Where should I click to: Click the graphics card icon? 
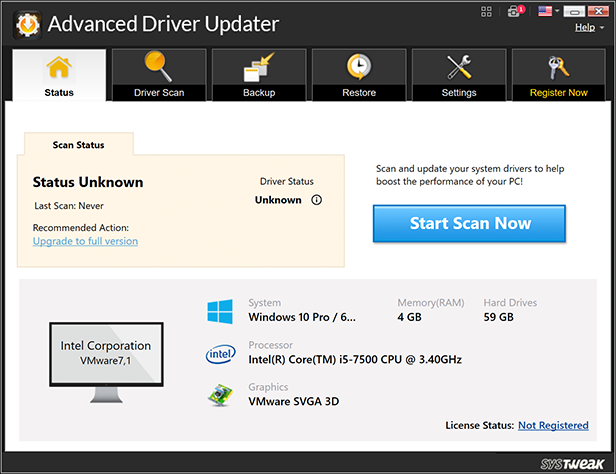220,395
